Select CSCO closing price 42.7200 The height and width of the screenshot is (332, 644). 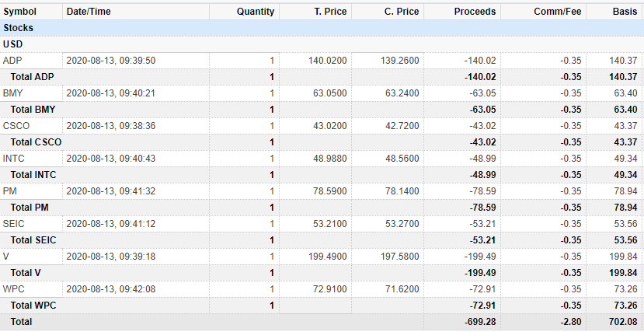coord(402,126)
